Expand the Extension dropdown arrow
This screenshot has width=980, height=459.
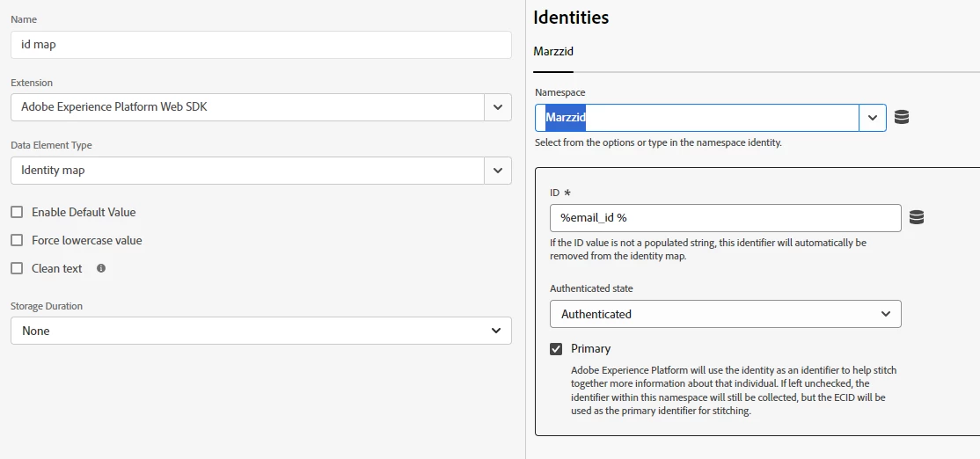(497, 107)
